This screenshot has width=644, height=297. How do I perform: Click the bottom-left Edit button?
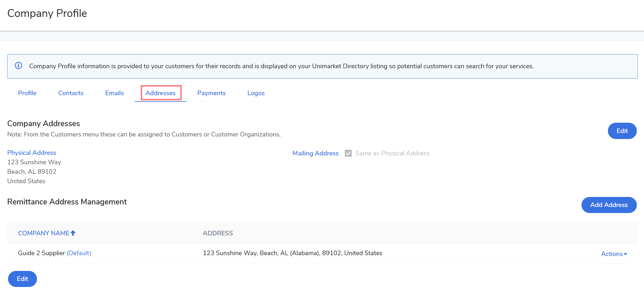point(22,279)
